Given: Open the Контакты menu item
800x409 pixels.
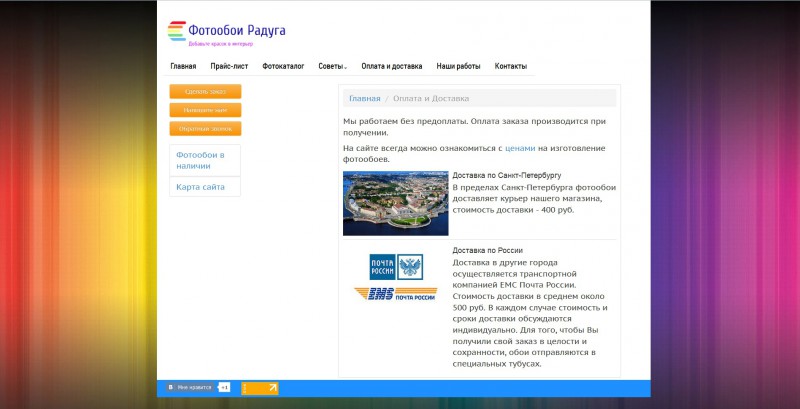Looking at the screenshot, I should click(511, 66).
